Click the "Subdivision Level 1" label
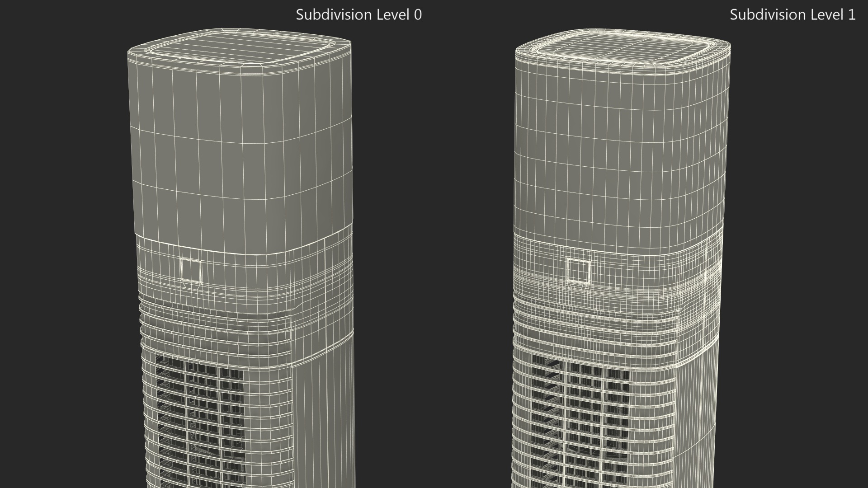The image size is (868, 488). pyautogui.click(x=792, y=15)
